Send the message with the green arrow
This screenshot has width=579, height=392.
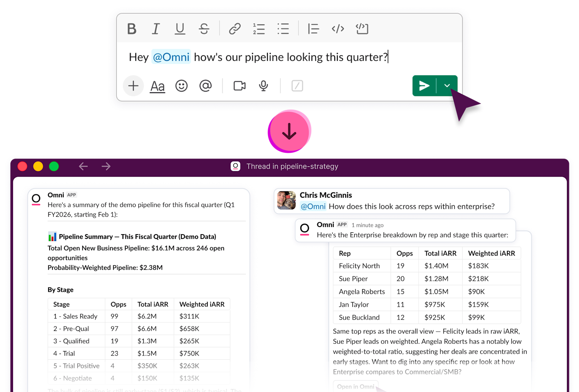point(424,86)
